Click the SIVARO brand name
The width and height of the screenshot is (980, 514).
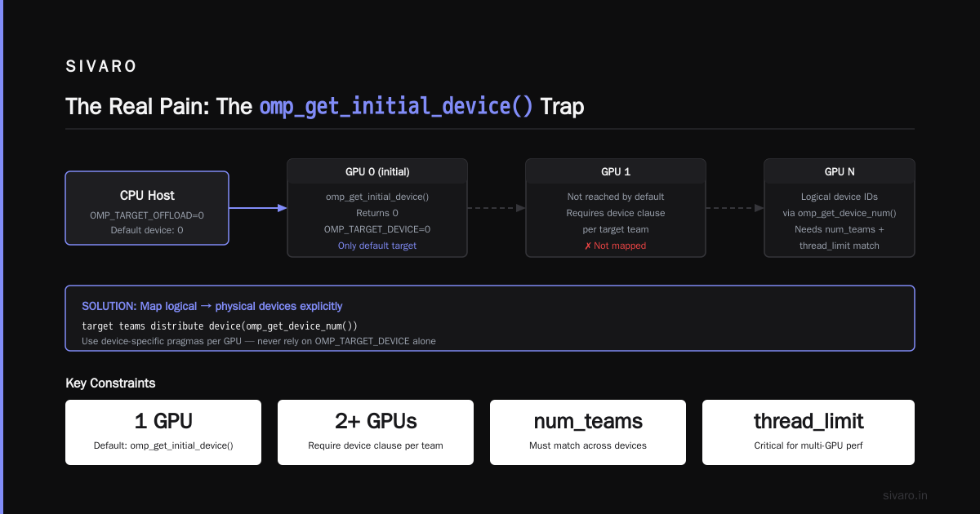[x=101, y=67]
